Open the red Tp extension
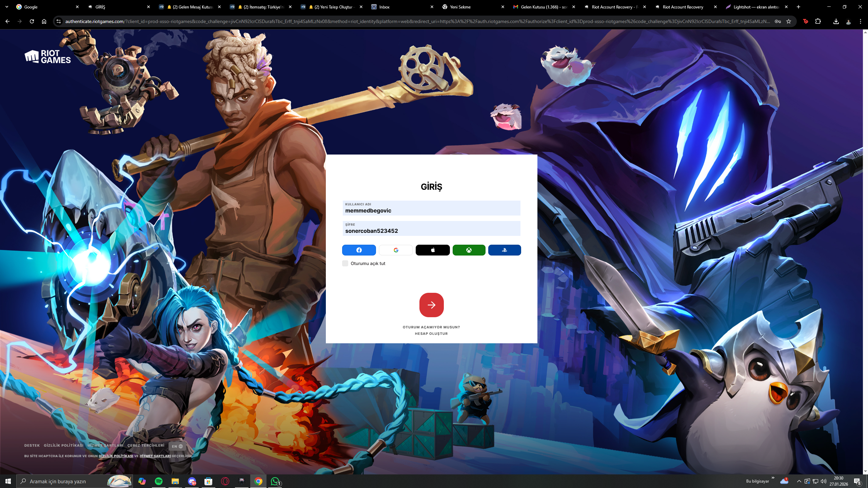This screenshot has height=488, width=868. coord(806,21)
